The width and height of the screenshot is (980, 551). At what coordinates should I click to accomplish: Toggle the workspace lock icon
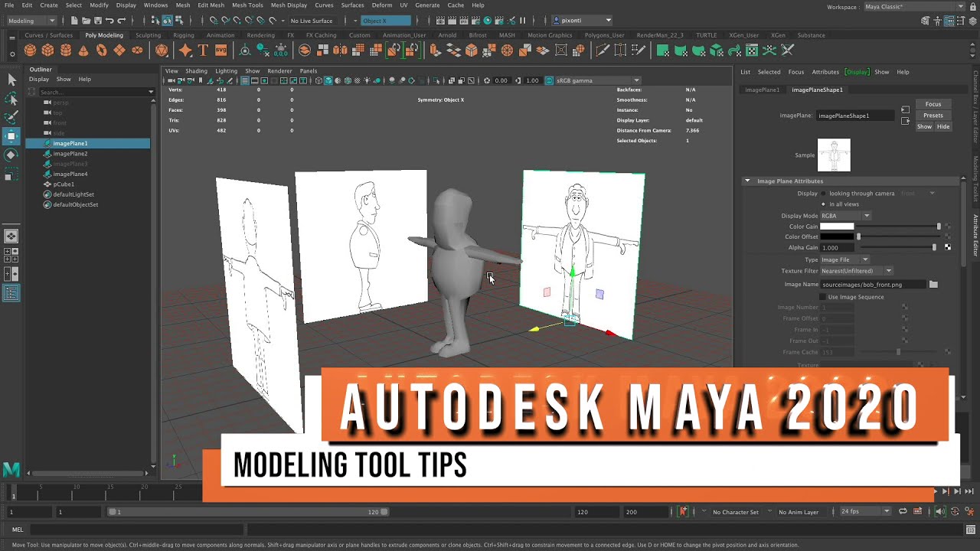point(973,7)
